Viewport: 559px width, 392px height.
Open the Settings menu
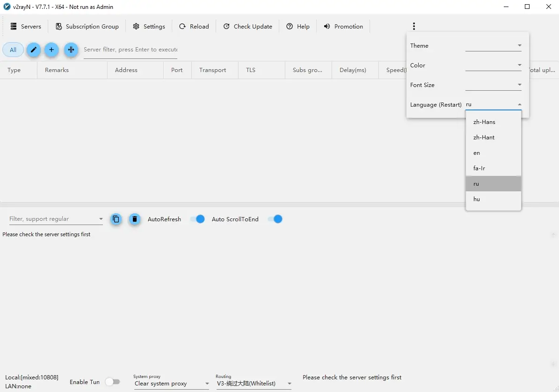[149, 26]
